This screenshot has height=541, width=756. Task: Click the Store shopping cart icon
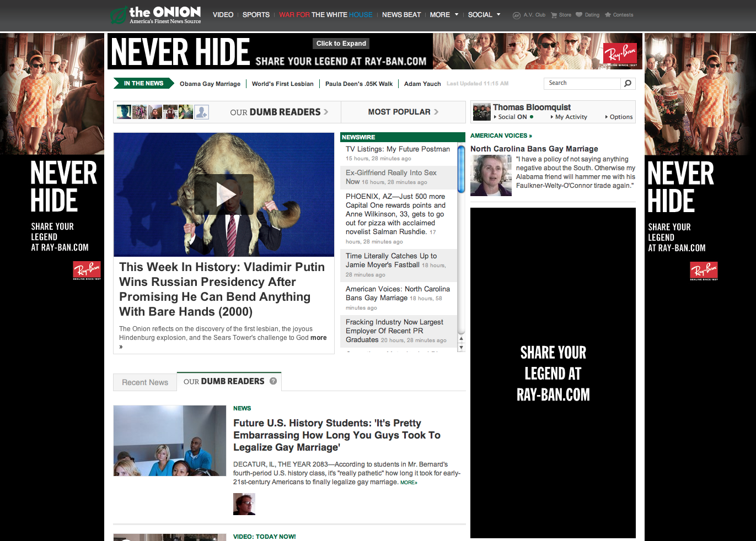tap(554, 15)
